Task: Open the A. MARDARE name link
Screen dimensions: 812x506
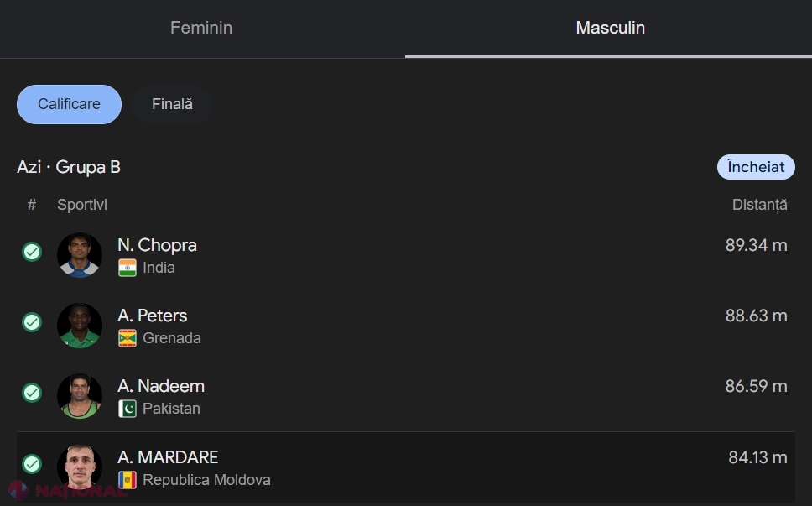Action: (168, 457)
